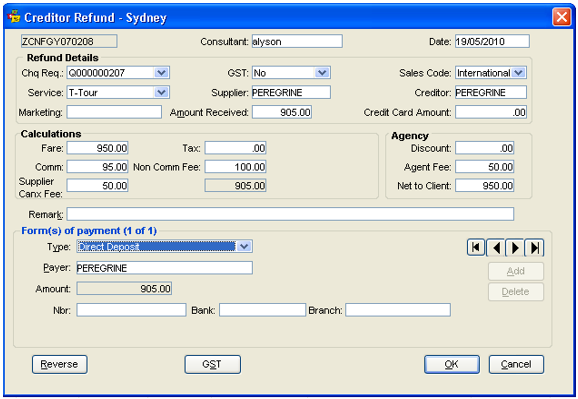Click the payment Amount field 905.00
The width and height of the screenshot is (578, 399).
click(124, 288)
